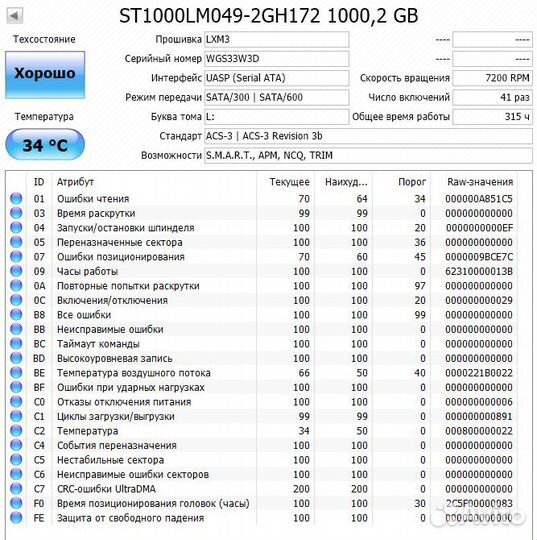Click status icon for BB Неисправимые ошибки
Viewport: 537px width, 540px height.
coord(16,329)
